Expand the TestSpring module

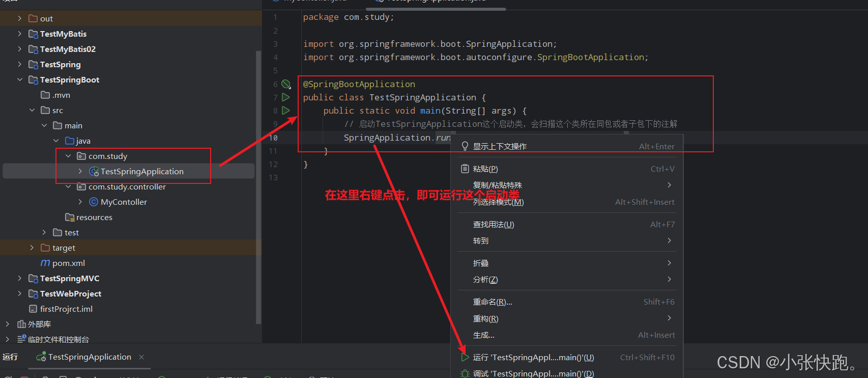pos(19,64)
